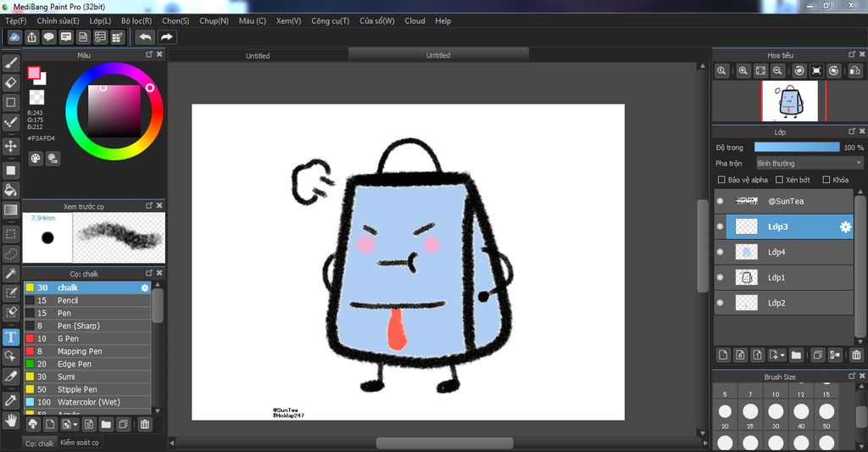This screenshot has width=868, height=452.
Task: Delete layer using the trash icon
Action: tap(856, 355)
